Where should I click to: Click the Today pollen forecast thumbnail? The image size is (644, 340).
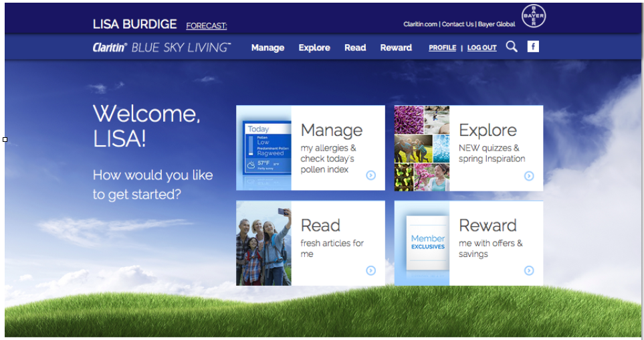pyautogui.click(x=263, y=148)
